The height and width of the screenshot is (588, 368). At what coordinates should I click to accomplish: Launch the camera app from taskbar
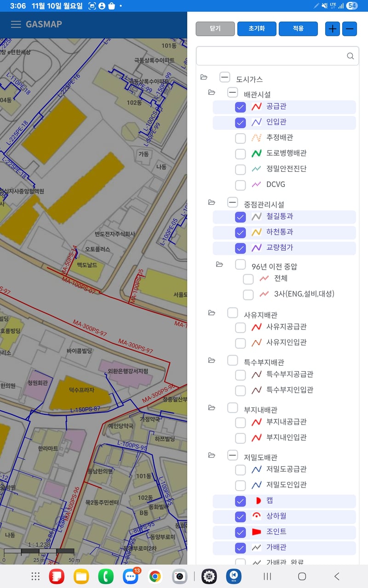(180, 576)
